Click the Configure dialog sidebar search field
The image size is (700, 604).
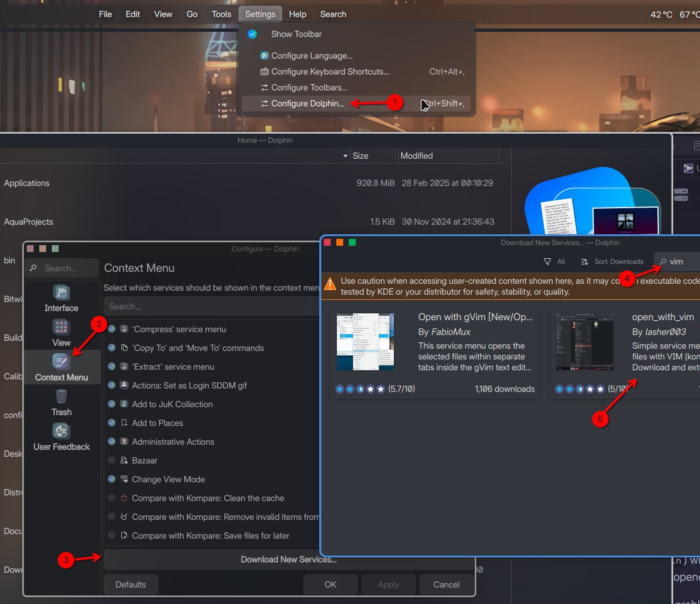point(62,268)
